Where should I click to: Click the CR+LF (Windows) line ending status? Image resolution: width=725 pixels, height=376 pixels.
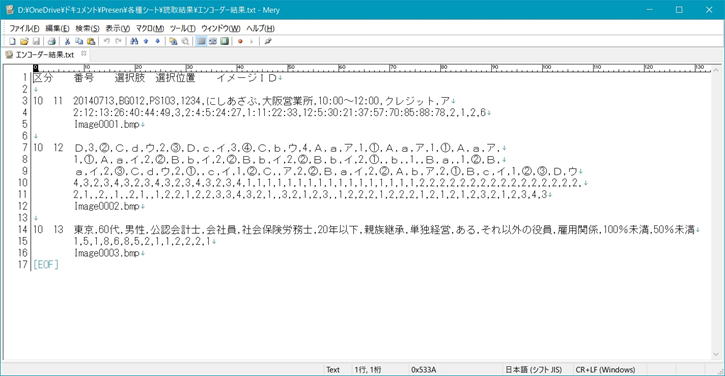(x=605, y=370)
